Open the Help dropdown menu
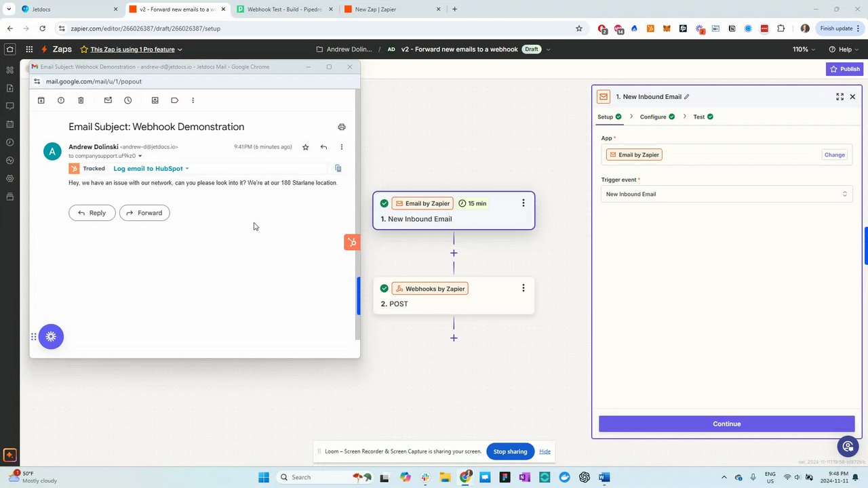 click(844, 49)
